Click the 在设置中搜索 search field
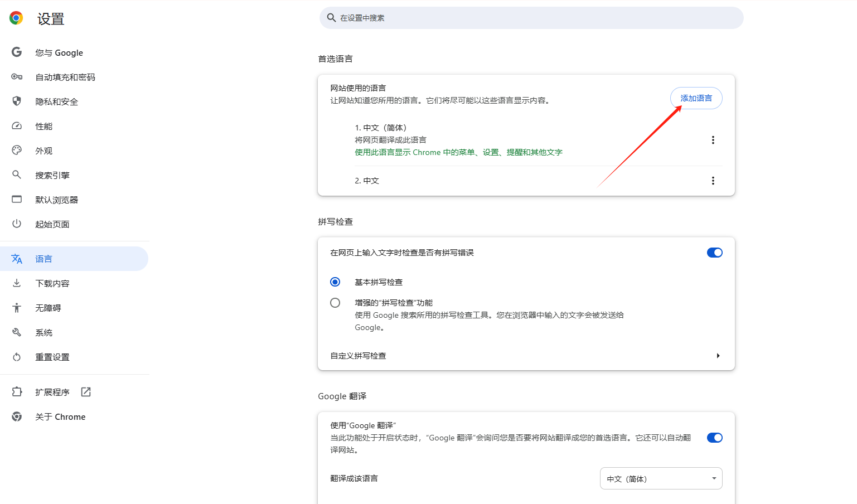This screenshot has height=504, width=857. point(531,18)
